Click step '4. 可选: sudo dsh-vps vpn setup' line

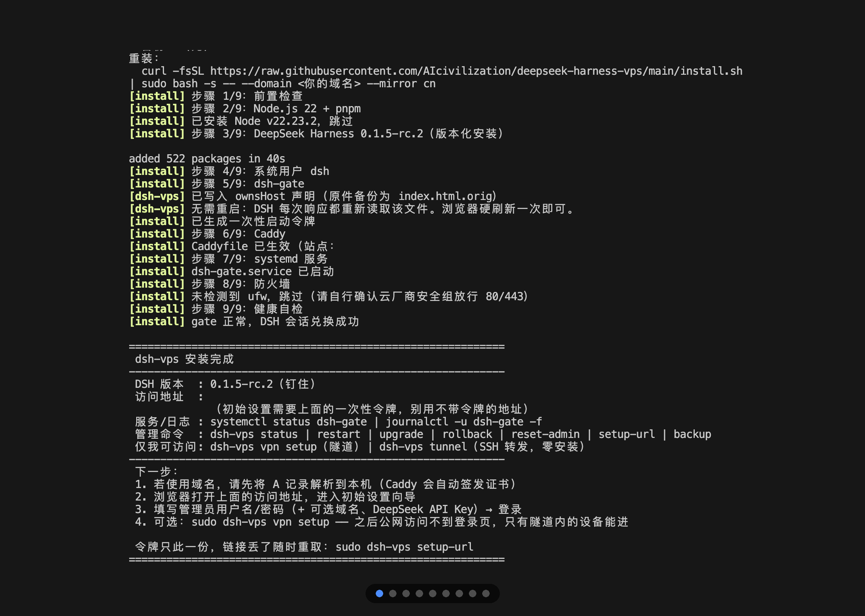tap(382, 522)
